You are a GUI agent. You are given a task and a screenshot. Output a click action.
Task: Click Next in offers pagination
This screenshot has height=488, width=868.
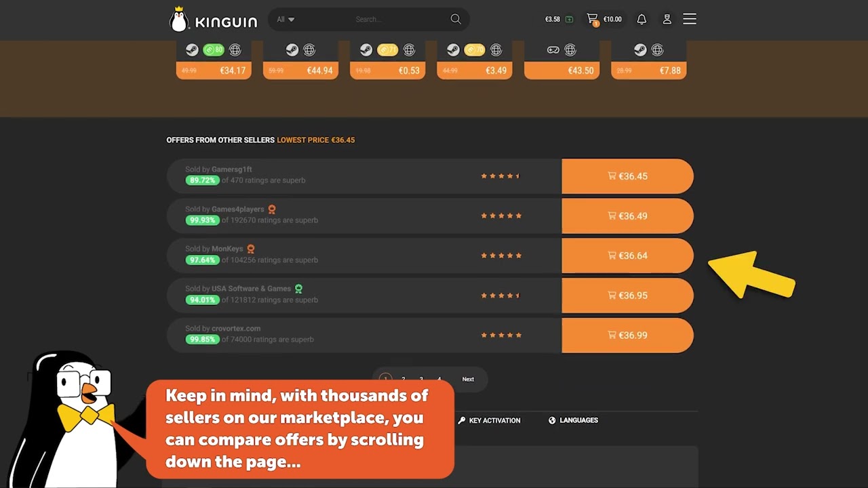pyautogui.click(x=468, y=379)
